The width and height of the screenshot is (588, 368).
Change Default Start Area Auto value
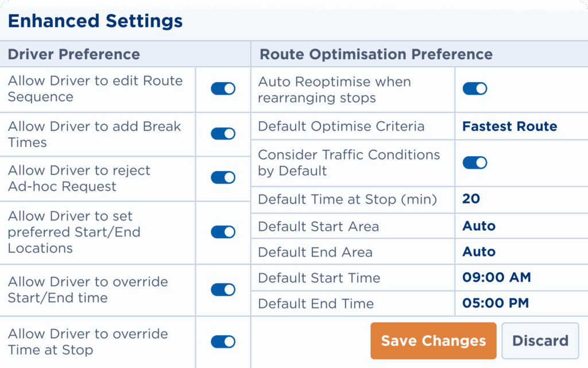[479, 226]
